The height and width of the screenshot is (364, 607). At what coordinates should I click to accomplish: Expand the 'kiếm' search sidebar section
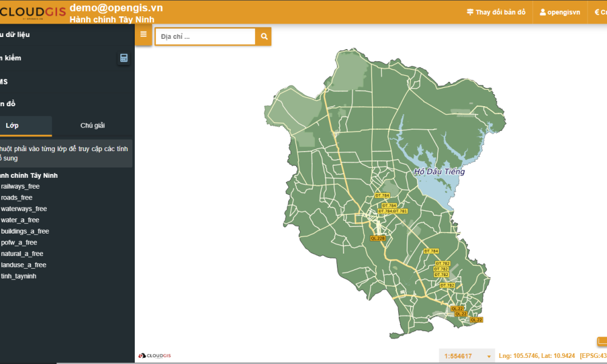(13, 58)
